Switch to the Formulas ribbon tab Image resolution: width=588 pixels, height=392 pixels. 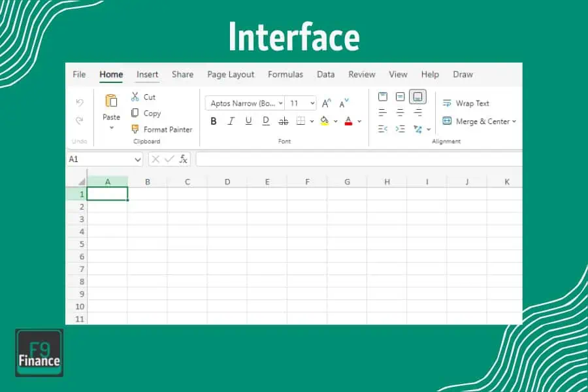point(286,74)
